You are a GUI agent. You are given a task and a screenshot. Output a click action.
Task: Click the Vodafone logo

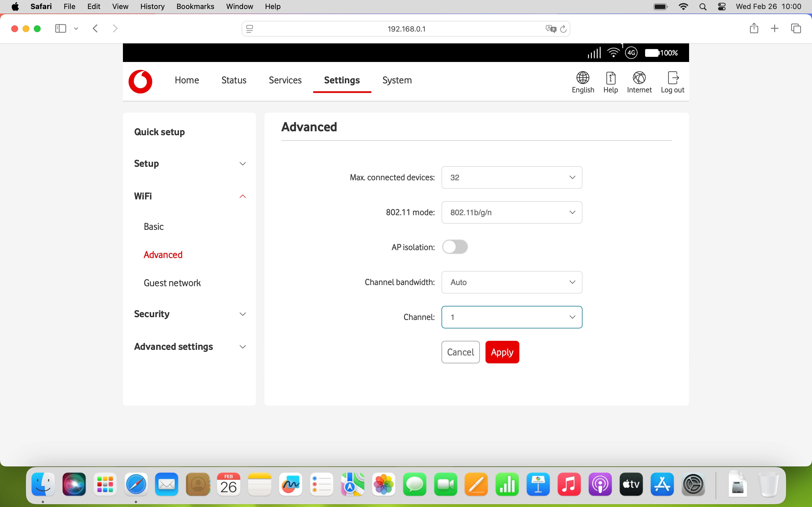tap(140, 81)
